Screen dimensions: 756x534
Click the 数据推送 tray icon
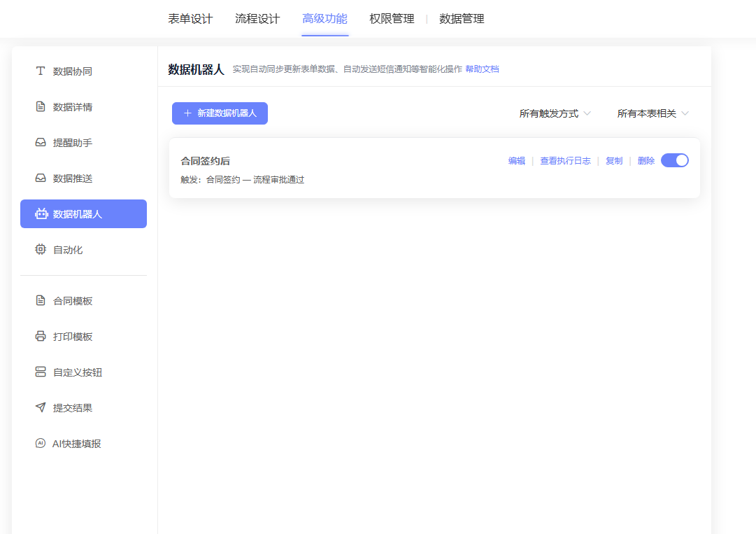pyautogui.click(x=41, y=178)
